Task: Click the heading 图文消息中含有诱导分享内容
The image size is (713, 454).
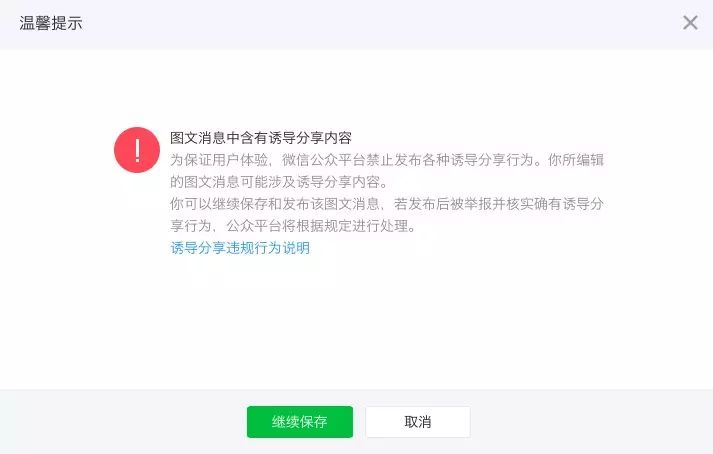Action: click(261, 138)
